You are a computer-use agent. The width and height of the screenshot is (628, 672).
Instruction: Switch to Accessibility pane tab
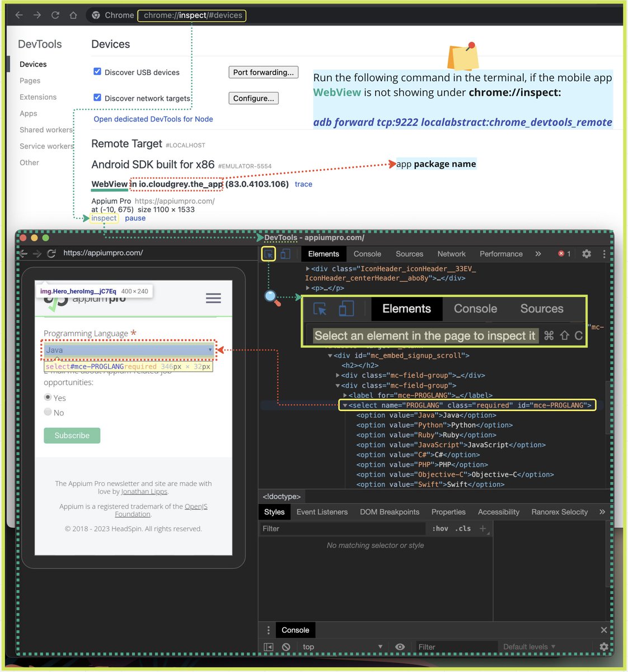tap(499, 512)
